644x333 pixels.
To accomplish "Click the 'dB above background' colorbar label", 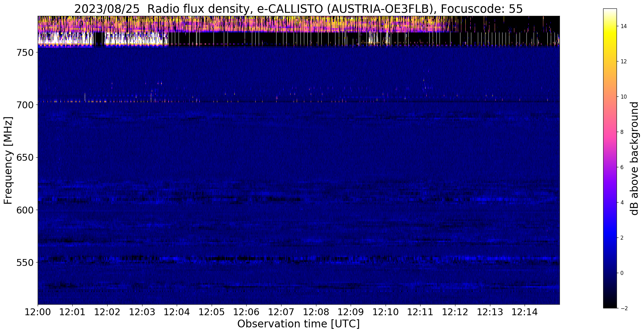I will tap(634, 158).
